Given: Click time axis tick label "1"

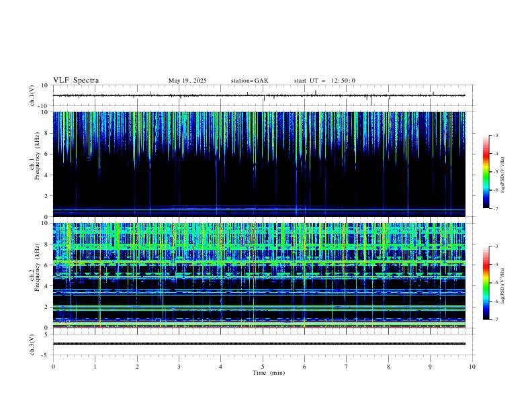Looking at the screenshot, I should pyautogui.click(x=95, y=367).
